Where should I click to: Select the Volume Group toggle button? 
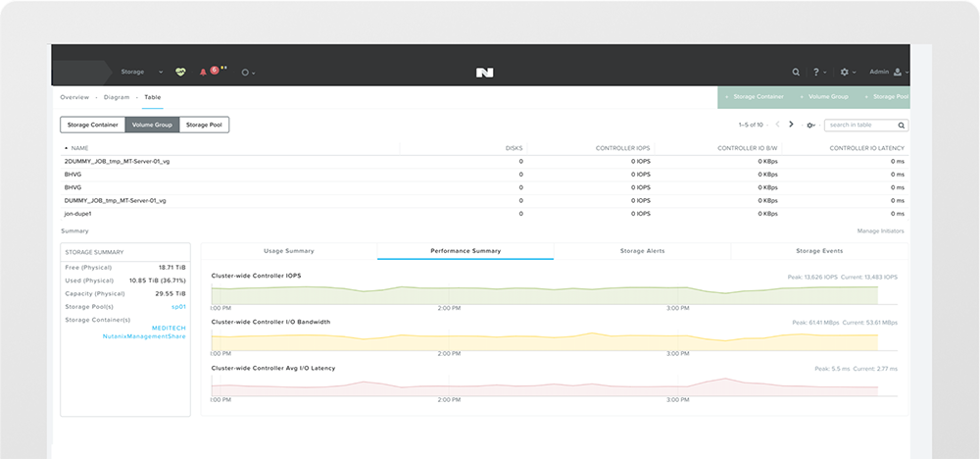tap(152, 126)
